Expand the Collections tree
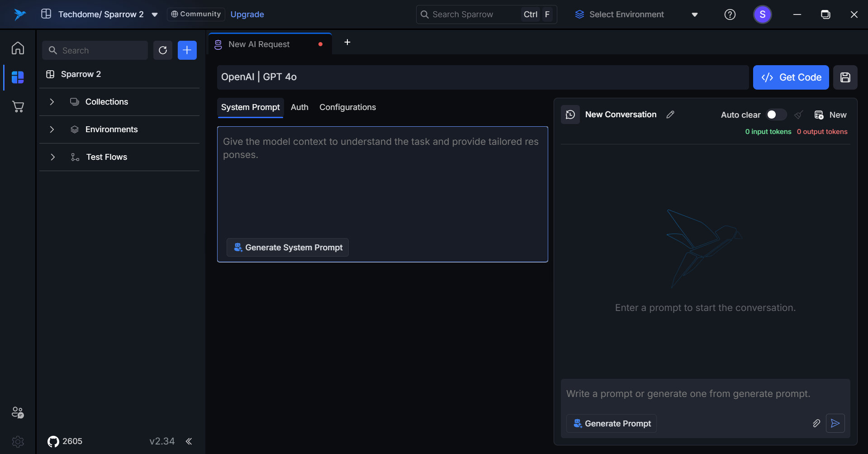The height and width of the screenshot is (454, 868). point(52,102)
